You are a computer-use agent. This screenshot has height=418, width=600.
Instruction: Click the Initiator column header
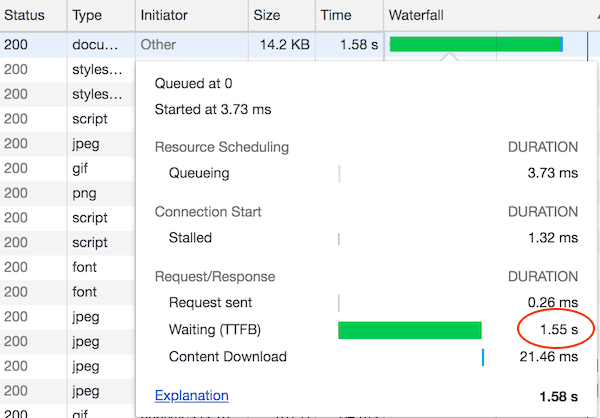pos(165,16)
